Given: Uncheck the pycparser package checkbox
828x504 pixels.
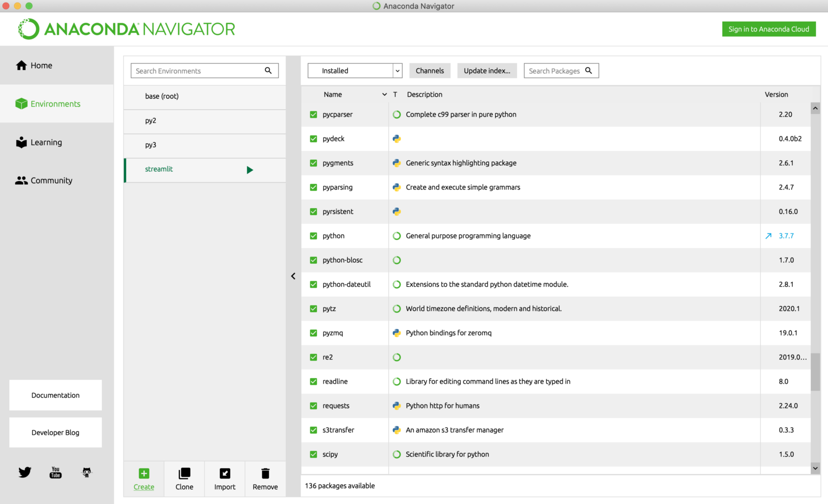Looking at the screenshot, I should 314,114.
